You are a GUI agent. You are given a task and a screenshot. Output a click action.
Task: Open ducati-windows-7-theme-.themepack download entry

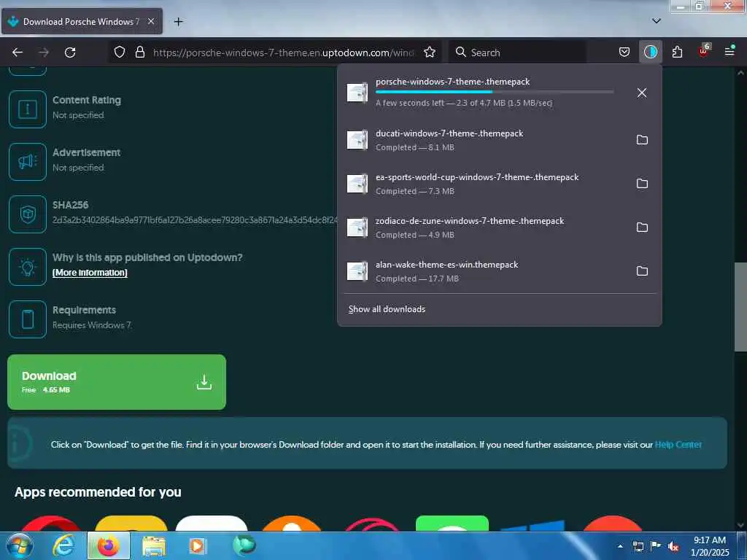484,140
